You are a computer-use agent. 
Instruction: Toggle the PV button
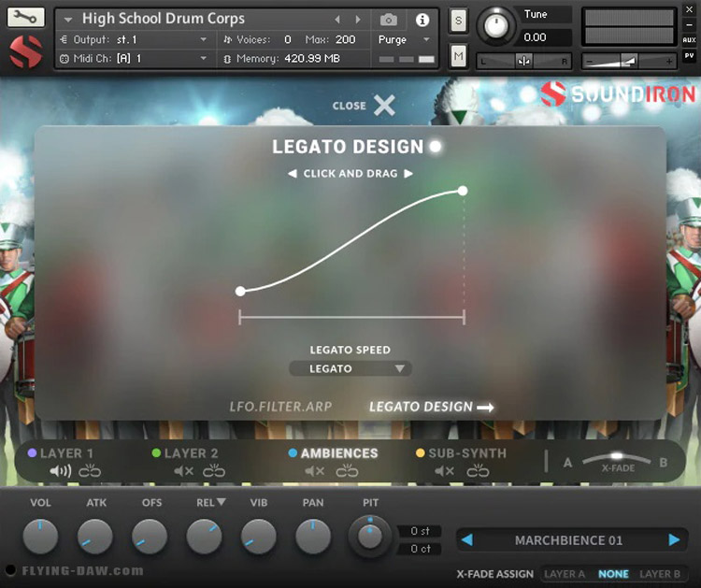689,56
